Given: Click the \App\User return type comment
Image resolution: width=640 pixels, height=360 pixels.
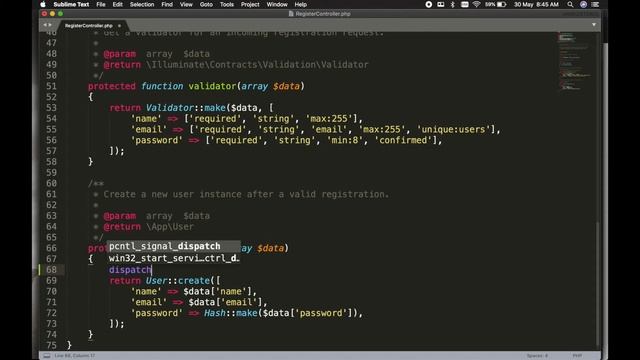Looking at the screenshot, I should [170, 227].
